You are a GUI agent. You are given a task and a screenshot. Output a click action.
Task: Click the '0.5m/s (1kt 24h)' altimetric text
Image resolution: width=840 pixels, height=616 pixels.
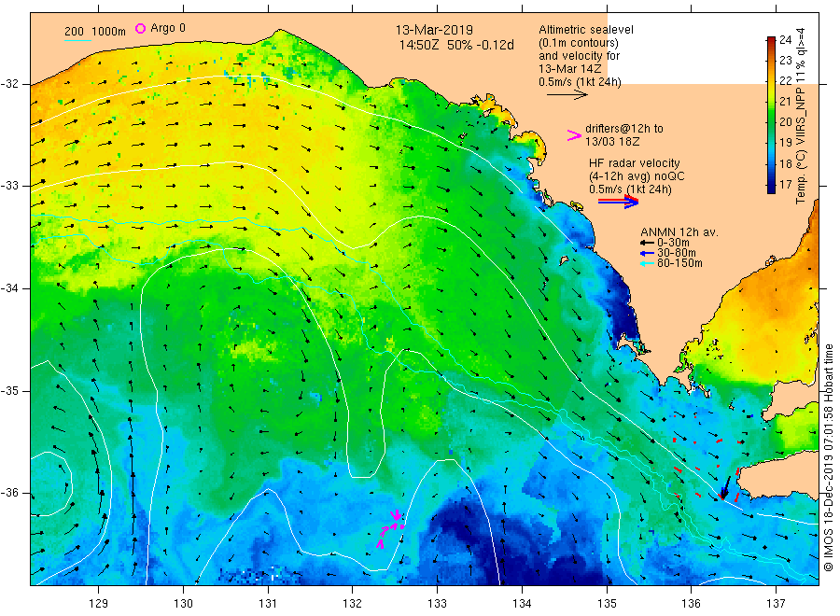tap(580, 82)
